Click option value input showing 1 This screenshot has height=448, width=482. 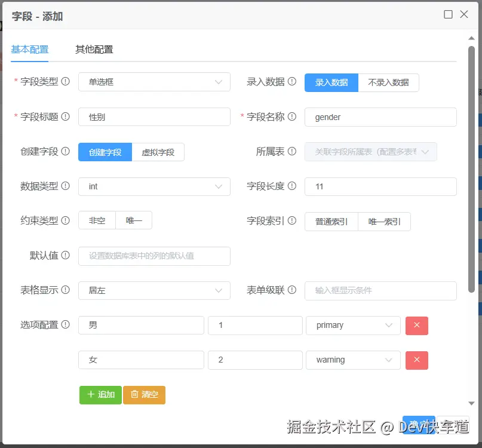[x=255, y=326]
